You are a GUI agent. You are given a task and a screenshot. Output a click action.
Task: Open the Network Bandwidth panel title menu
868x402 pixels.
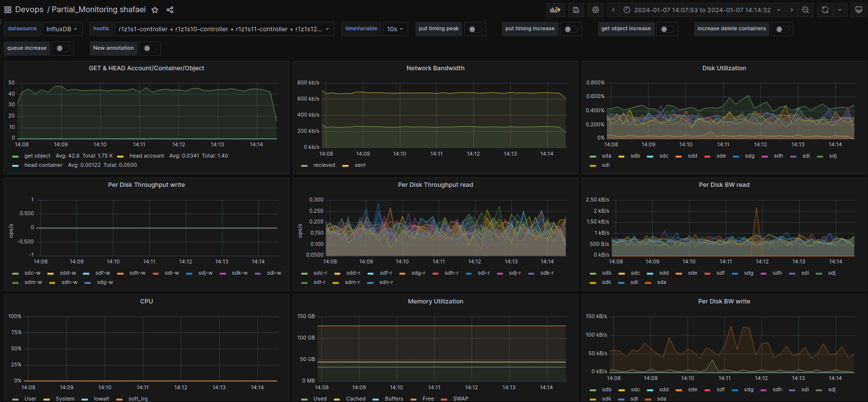(435, 68)
